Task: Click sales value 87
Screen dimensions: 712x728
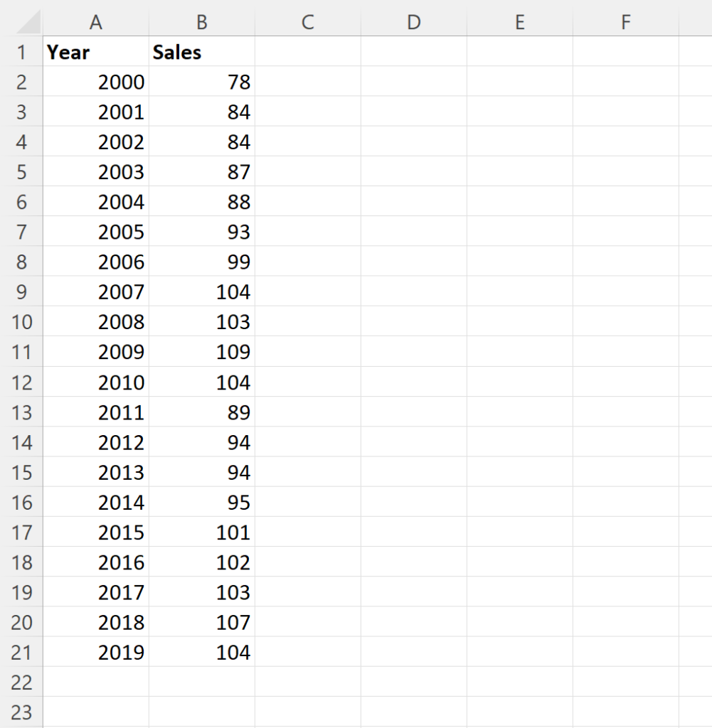Action: point(201,172)
